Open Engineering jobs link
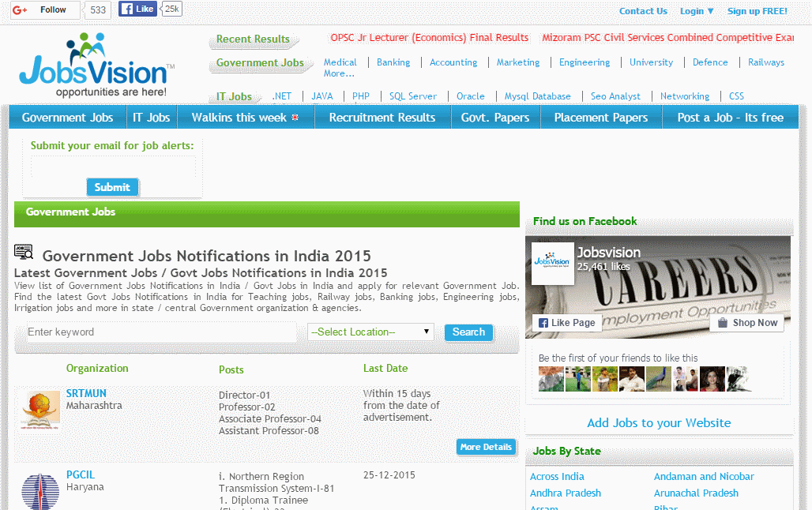 tap(585, 62)
